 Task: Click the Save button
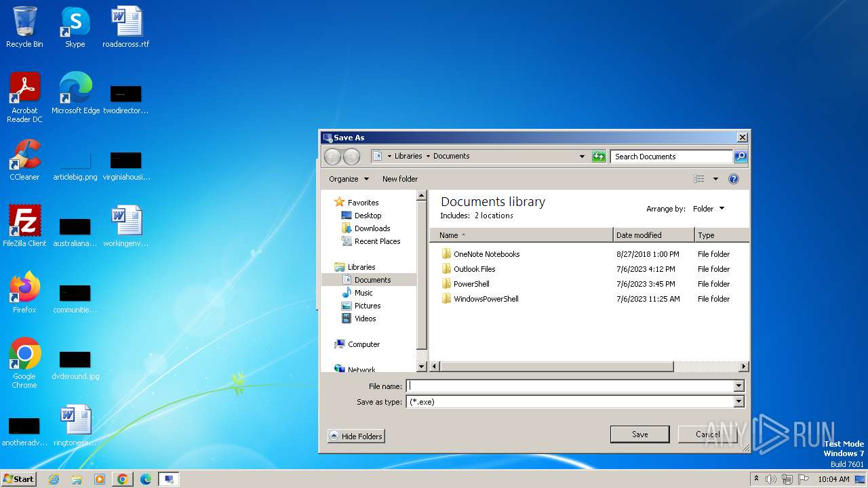tap(639, 434)
